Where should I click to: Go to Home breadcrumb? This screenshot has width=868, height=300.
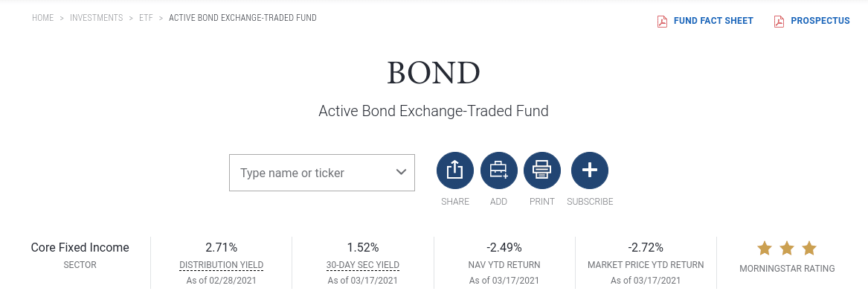(42, 18)
